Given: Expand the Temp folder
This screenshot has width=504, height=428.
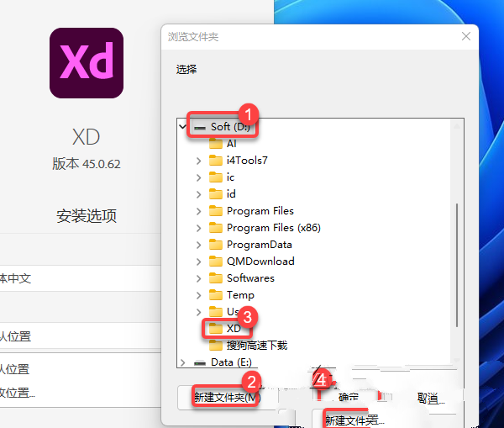Looking at the screenshot, I should (x=198, y=295).
